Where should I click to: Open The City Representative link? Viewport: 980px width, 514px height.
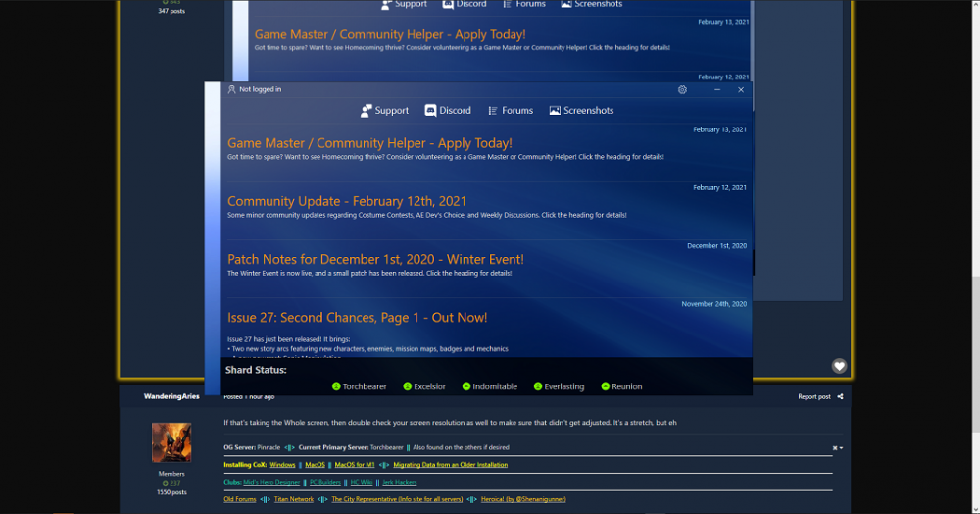[397, 499]
